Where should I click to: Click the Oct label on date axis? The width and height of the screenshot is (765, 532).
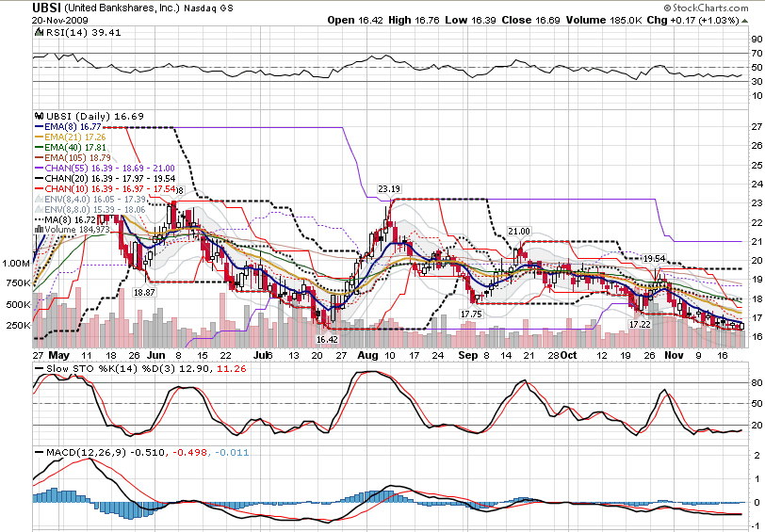coord(569,356)
